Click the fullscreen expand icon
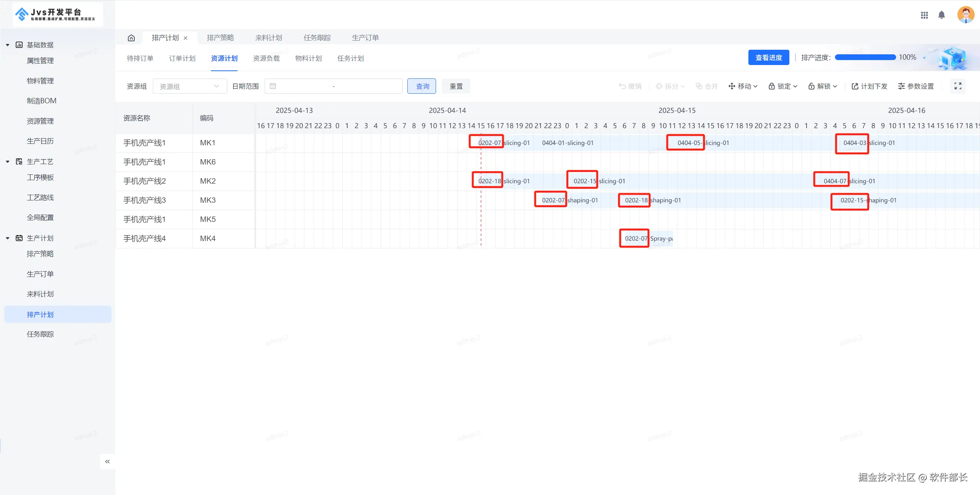 pyautogui.click(x=958, y=86)
